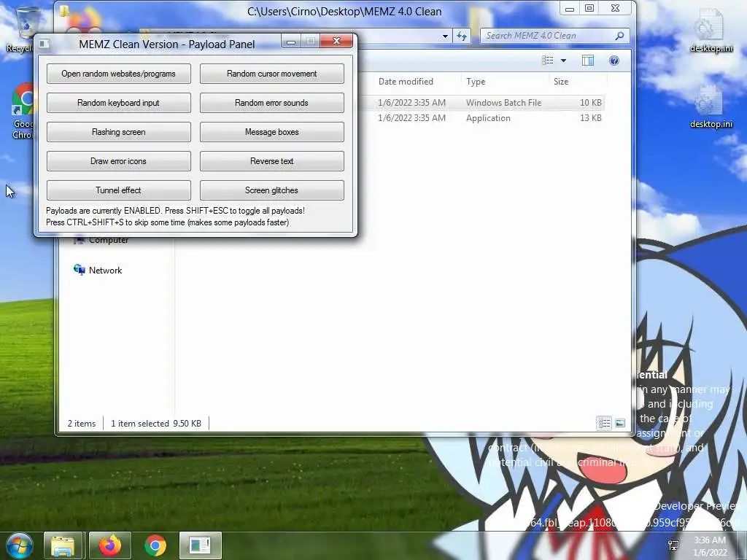The width and height of the screenshot is (747, 560).
Task: Sort files by Date modified column
Action: 406,82
